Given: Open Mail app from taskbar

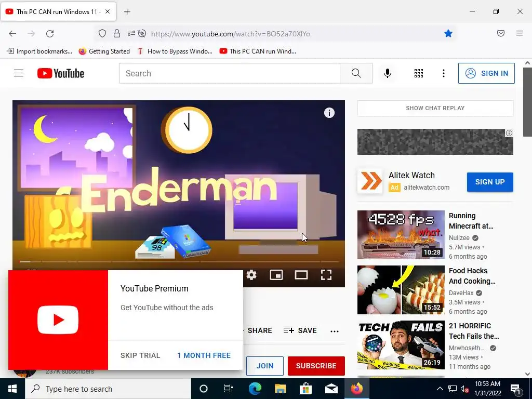Looking at the screenshot, I should click(331, 389).
